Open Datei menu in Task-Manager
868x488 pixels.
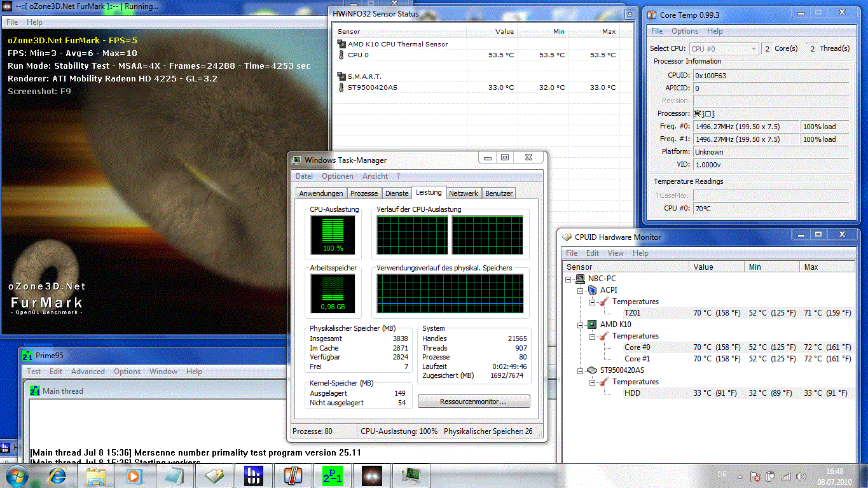[x=305, y=176]
